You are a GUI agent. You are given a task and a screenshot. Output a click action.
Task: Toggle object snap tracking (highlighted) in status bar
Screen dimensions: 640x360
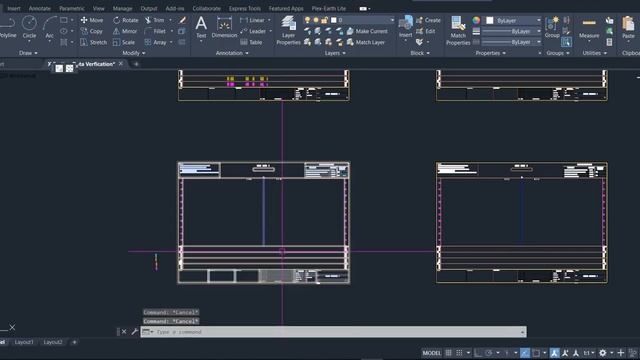[x=525, y=353]
